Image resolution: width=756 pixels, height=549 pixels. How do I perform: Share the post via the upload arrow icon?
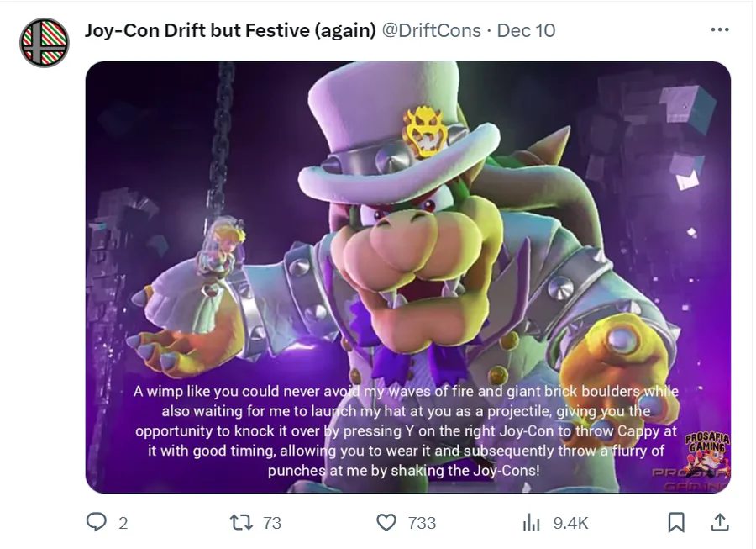pos(720,522)
